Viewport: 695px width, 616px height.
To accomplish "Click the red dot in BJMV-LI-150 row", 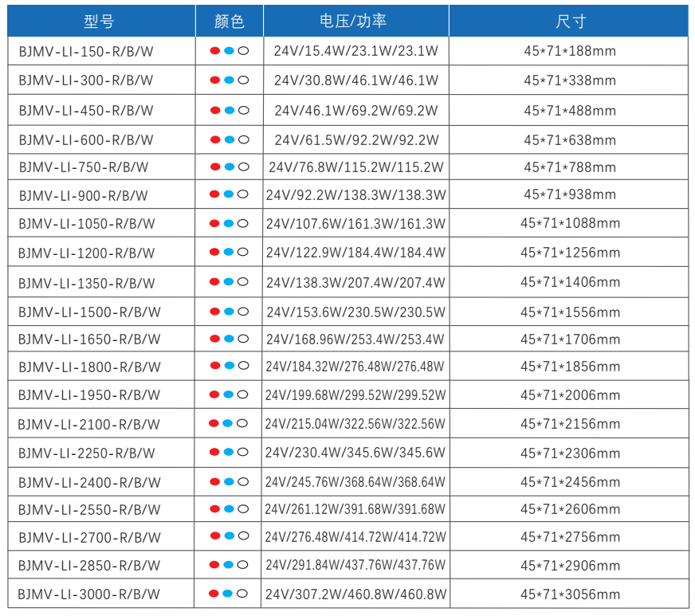I will click(x=215, y=51).
